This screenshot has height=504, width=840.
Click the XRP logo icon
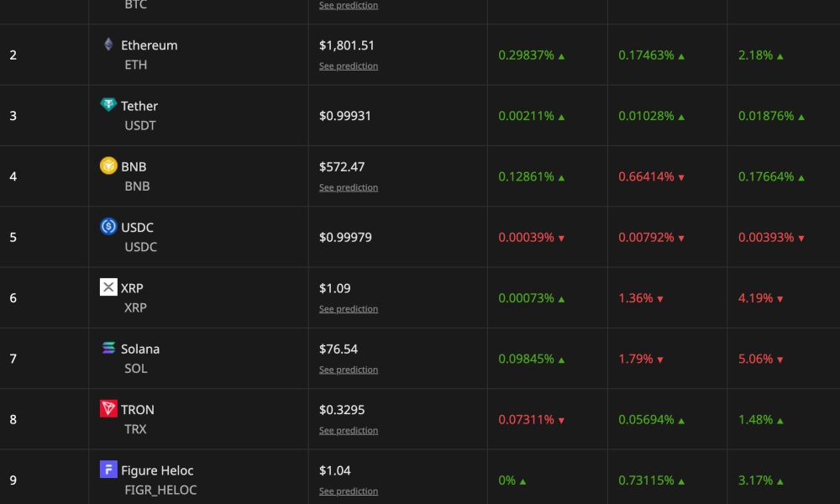pyautogui.click(x=108, y=287)
